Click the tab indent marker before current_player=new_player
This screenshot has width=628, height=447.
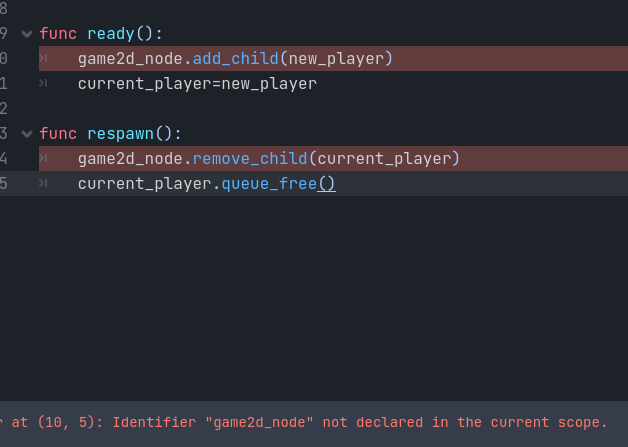pos(43,83)
